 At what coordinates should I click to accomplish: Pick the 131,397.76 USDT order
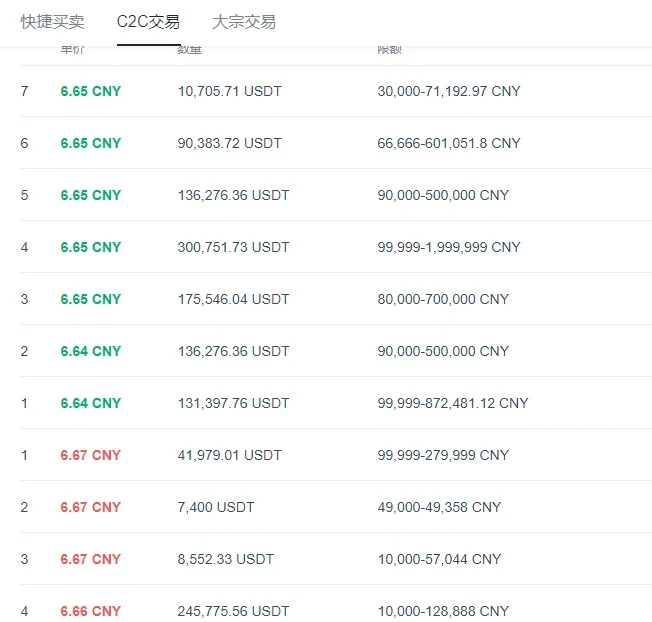[x=233, y=403]
